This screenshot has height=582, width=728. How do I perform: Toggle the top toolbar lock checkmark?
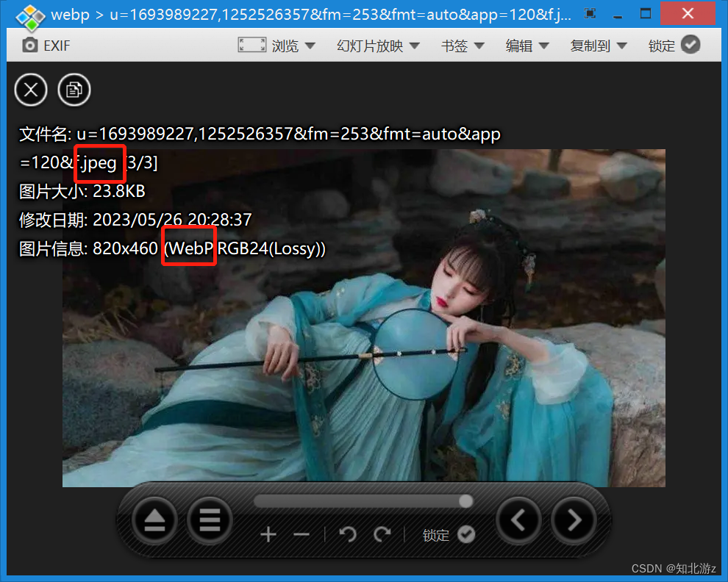pyautogui.click(x=690, y=45)
